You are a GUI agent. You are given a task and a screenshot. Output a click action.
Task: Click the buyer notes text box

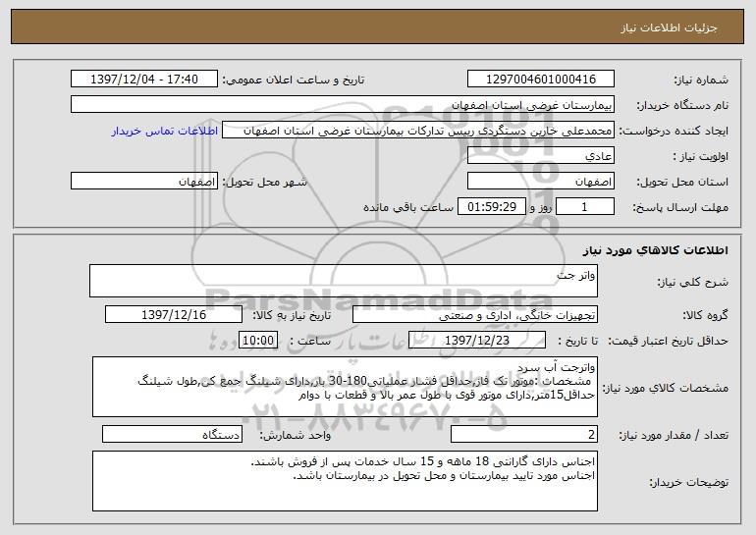(x=345, y=481)
